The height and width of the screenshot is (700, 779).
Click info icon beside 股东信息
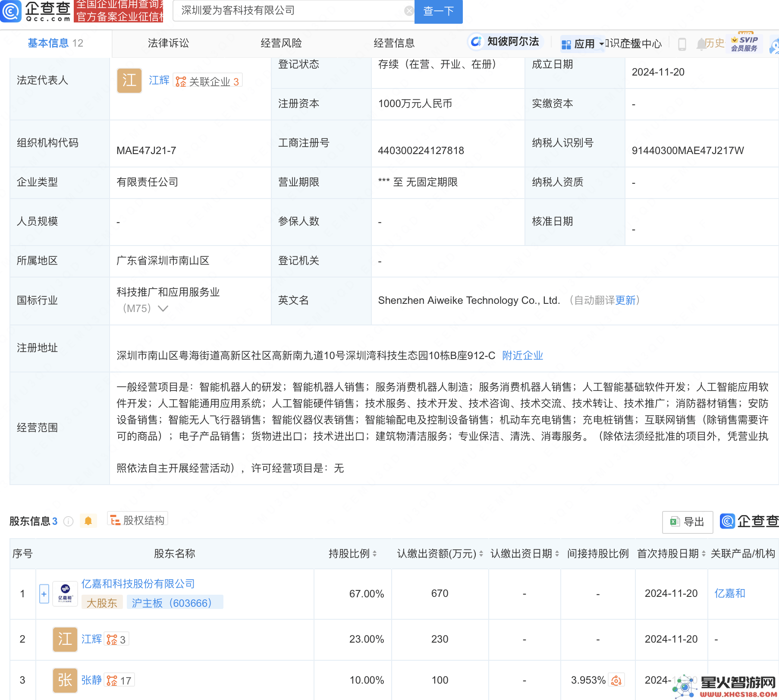click(68, 521)
